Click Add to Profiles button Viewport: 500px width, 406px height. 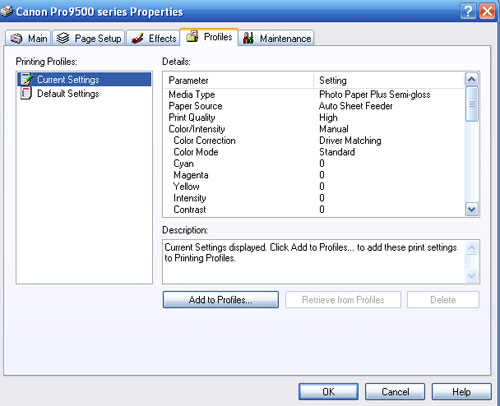pyautogui.click(x=221, y=300)
